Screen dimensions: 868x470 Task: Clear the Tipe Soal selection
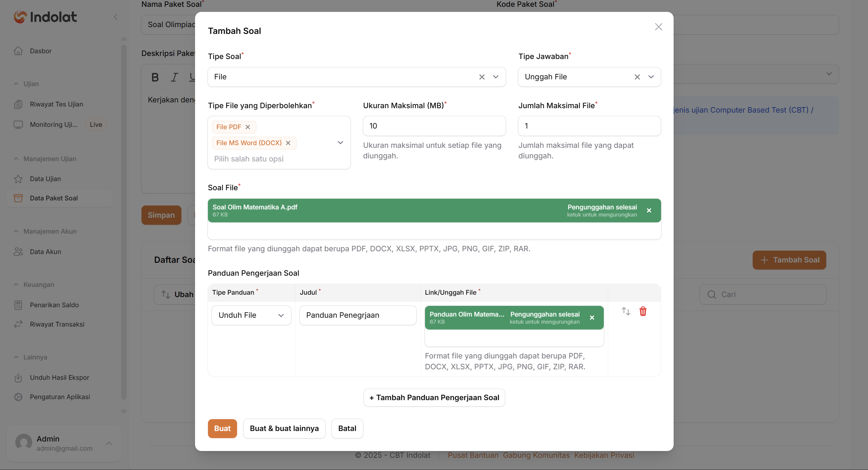[x=482, y=77]
